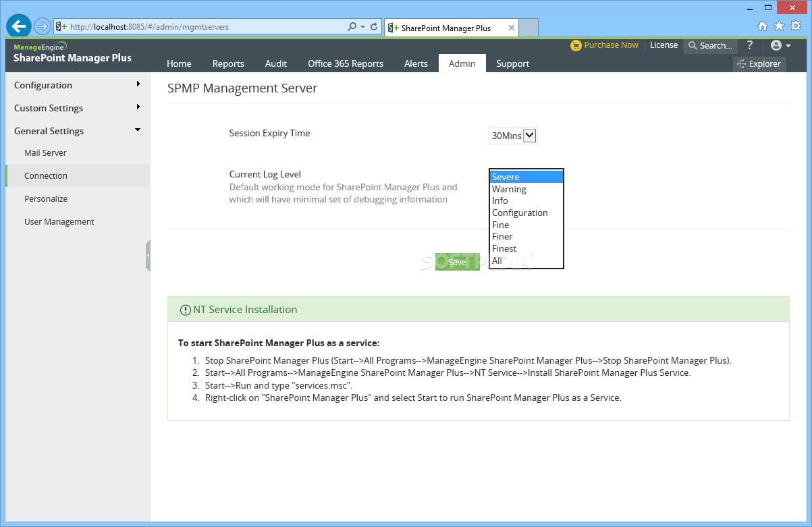Click the 'SPMP Management Server' heading
Viewport: 812px width, 527px height.
pyautogui.click(x=242, y=88)
